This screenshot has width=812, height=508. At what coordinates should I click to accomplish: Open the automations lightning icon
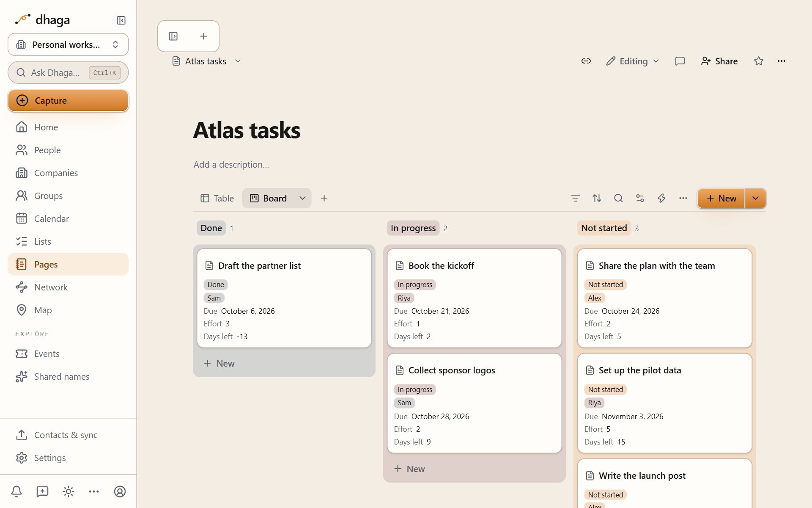[661, 198]
